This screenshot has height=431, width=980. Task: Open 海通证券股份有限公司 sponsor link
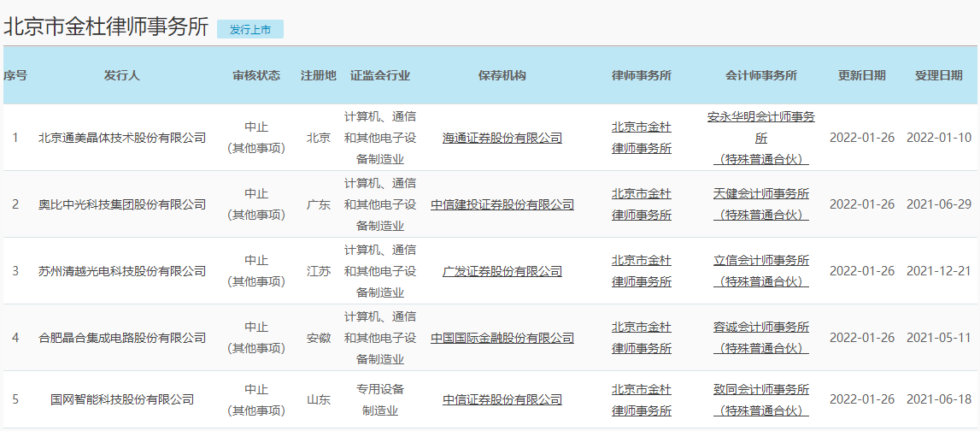click(x=502, y=138)
